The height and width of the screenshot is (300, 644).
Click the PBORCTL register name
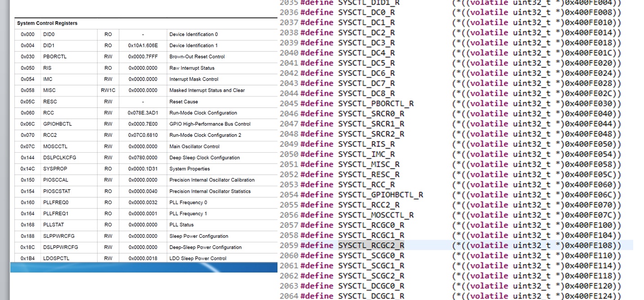[55, 57]
